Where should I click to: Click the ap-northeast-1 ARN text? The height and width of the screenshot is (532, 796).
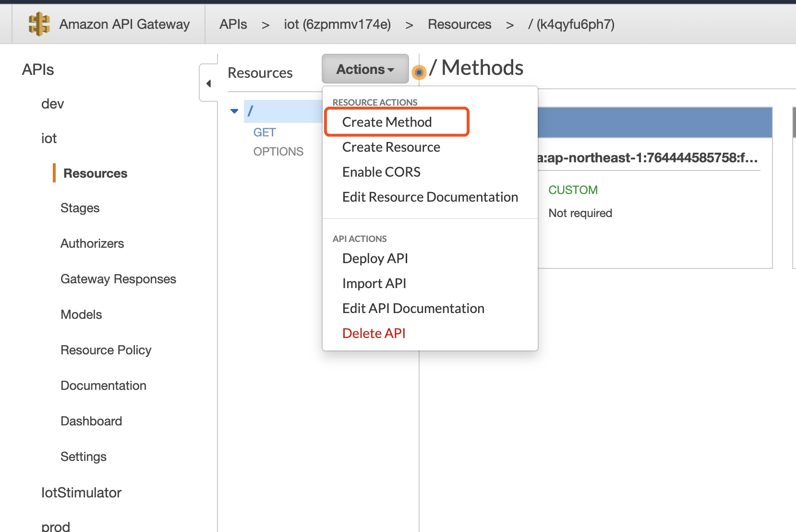point(648,157)
